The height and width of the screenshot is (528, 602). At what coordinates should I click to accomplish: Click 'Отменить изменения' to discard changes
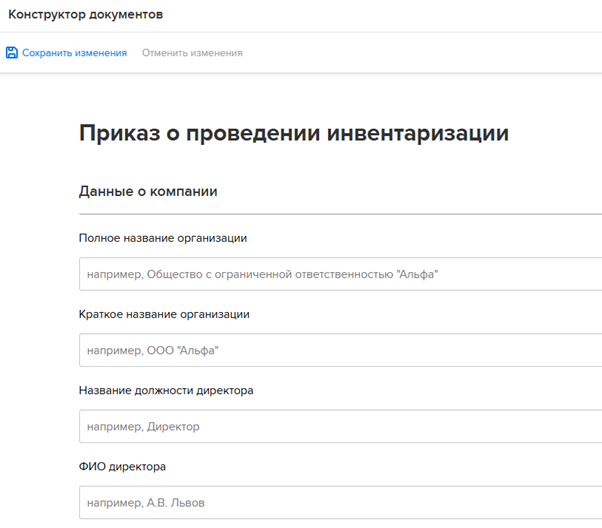tap(192, 53)
